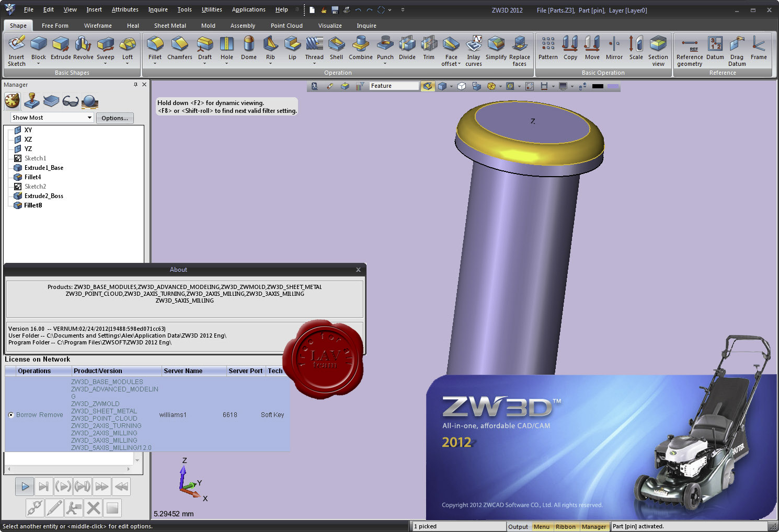Image resolution: width=779 pixels, height=532 pixels.
Task: Click the Output tab in status bar
Action: coord(518,526)
